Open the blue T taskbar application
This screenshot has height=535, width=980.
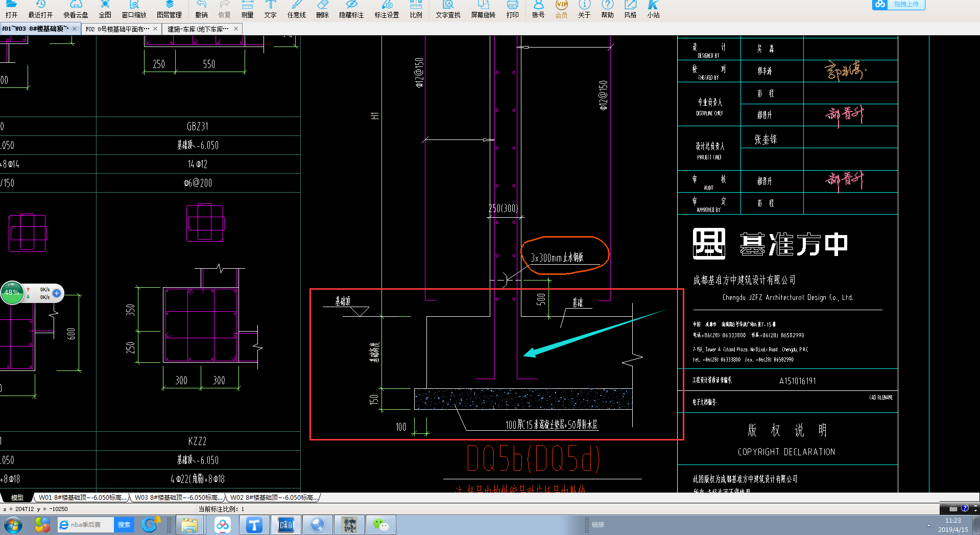coord(254,525)
